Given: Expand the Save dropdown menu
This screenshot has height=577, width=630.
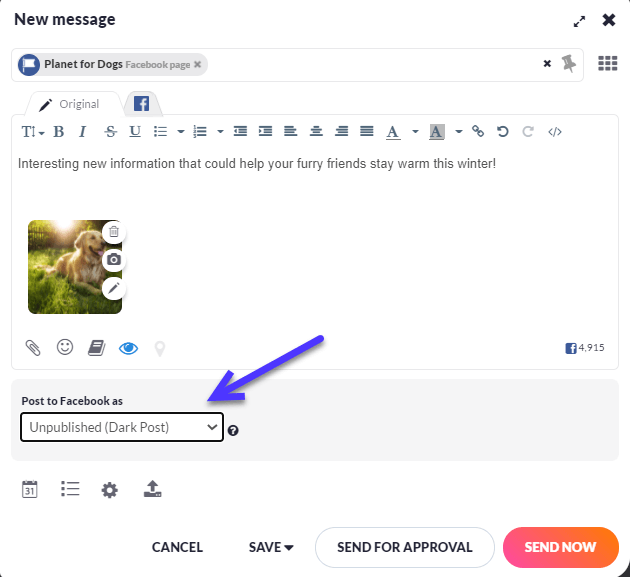Looking at the screenshot, I should pyautogui.click(x=271, y=547).
